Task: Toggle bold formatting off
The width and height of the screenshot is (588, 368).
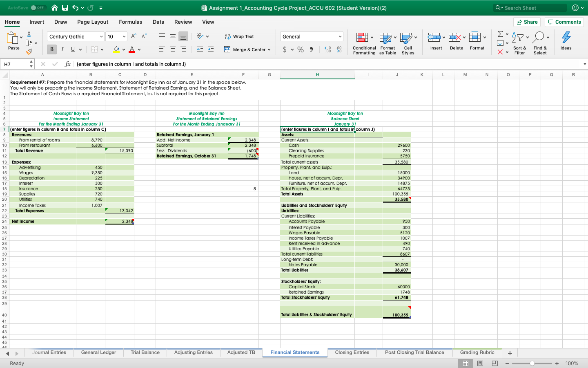Action: coord(51,49)
